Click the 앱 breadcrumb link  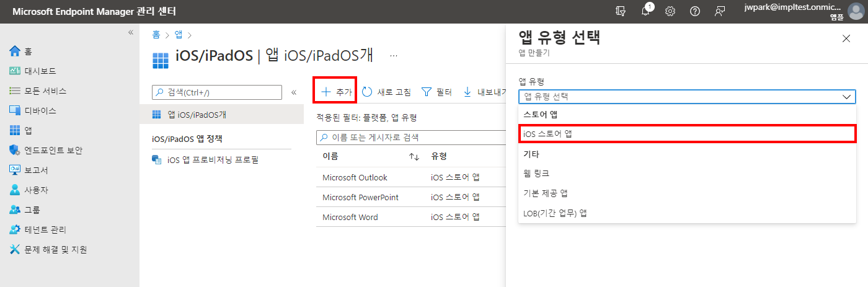[x=179, y=34]
